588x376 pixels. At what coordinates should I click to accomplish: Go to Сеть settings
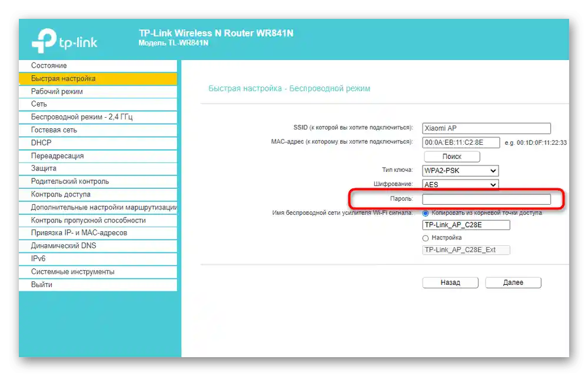click(x=98, y=104)
